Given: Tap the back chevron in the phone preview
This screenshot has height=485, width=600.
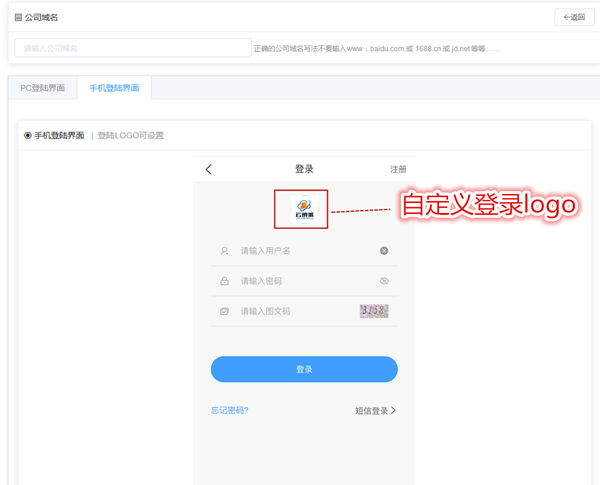Looking at the screenshot, I should click(x=209, y=169).
